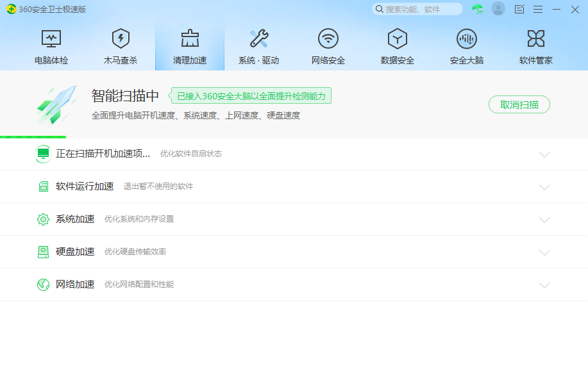
Task: Click the 正在扫描开机加速项... text
Action: click(x=103, y=154)
